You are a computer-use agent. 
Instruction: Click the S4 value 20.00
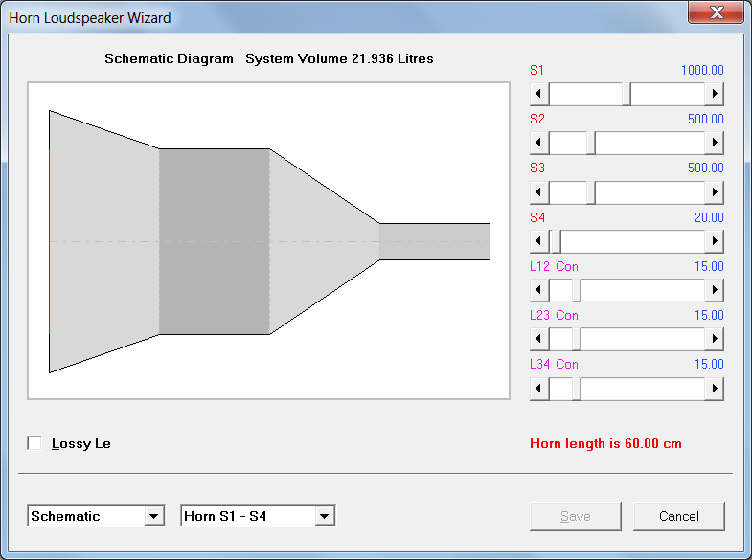point(709,217)
